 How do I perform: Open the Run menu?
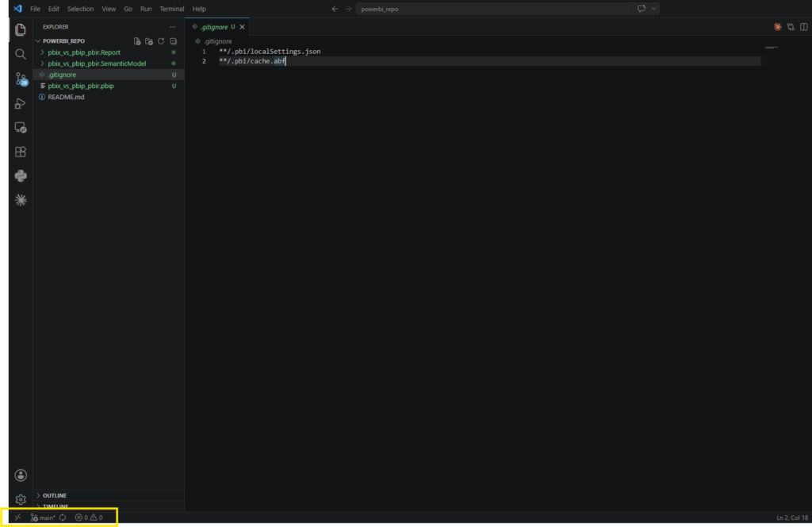point(146,9)
